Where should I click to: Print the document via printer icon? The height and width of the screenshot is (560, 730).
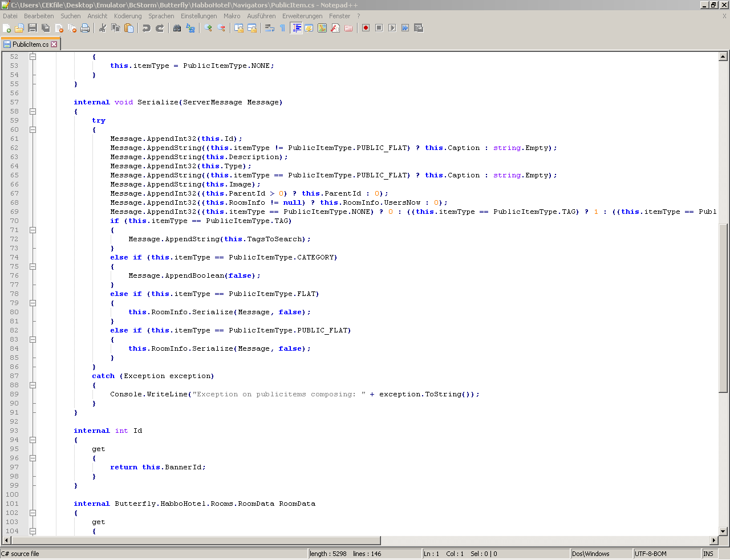pyautogui.click(x=85, y=28)
